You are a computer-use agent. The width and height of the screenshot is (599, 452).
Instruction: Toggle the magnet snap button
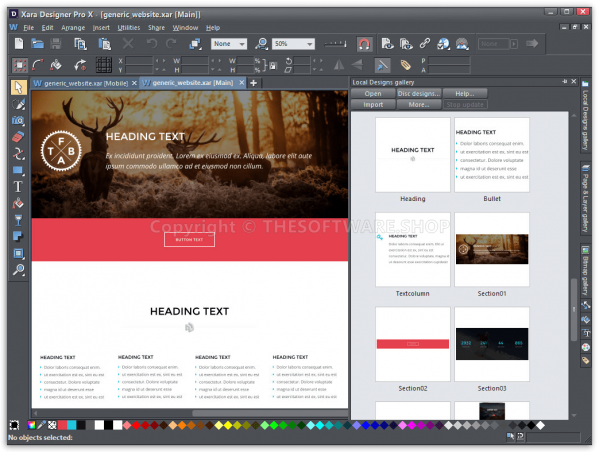point(364,44)
